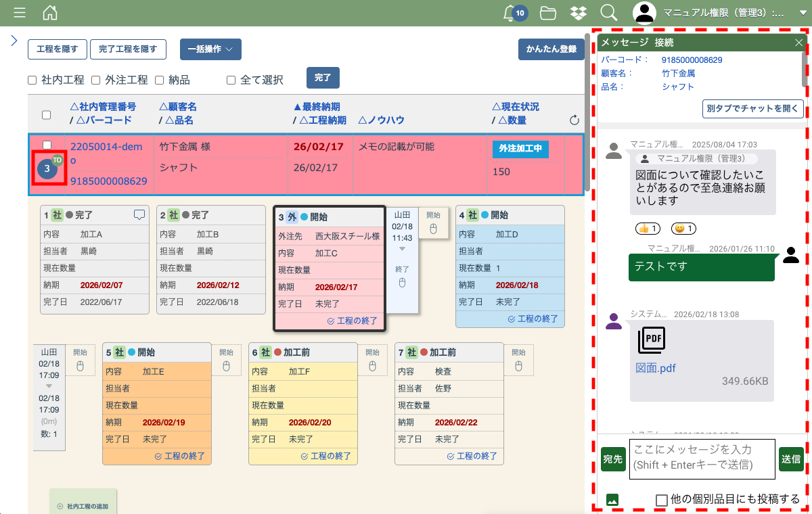Open the folder icon in header

point(547,13)
